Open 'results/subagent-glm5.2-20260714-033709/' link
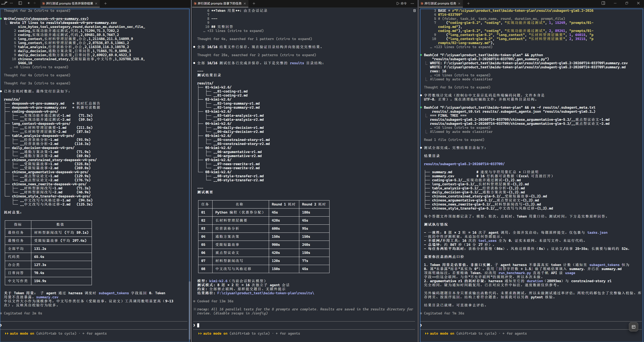This screenshot has height=342, width=644. [464, 164]
